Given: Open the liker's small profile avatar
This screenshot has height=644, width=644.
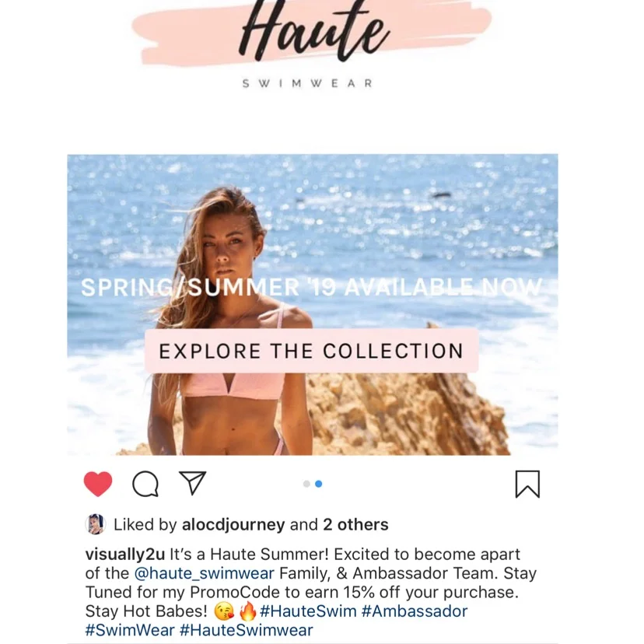Looking at the screenshot, I should (96, 524).
